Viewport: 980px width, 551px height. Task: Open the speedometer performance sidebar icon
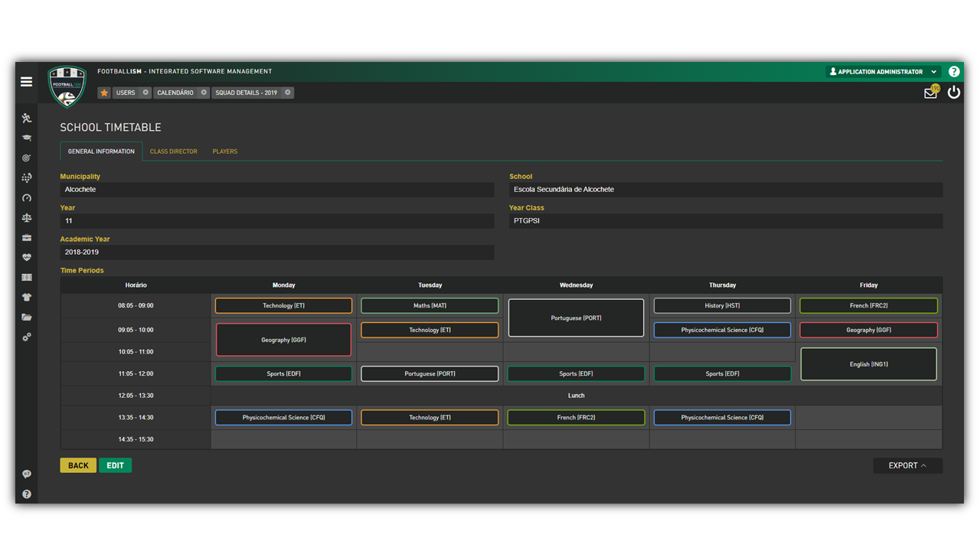pos(27,197)
